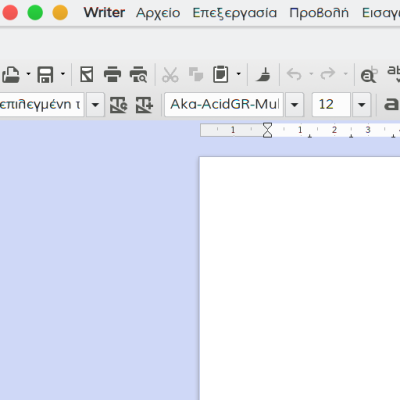This screenshot has width=400, height=400.
Task: Activate clone formatting paintbrush
Action: click(263, 74)
